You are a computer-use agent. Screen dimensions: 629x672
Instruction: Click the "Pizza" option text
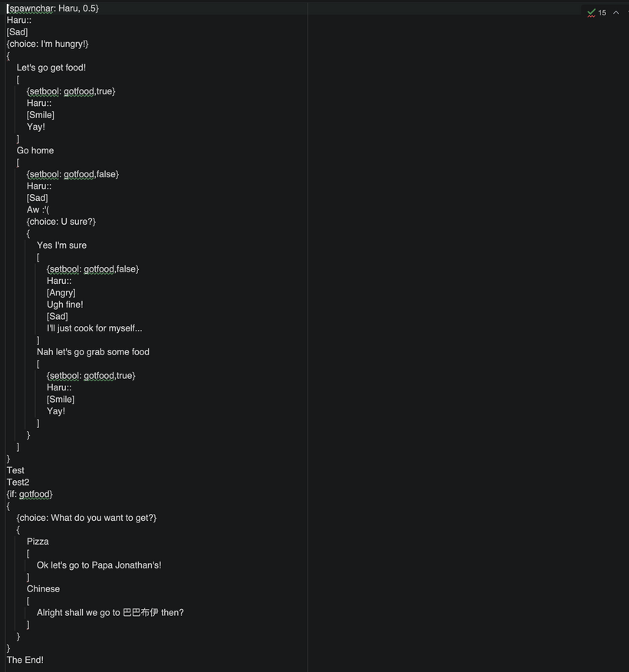tap(38, 542)
